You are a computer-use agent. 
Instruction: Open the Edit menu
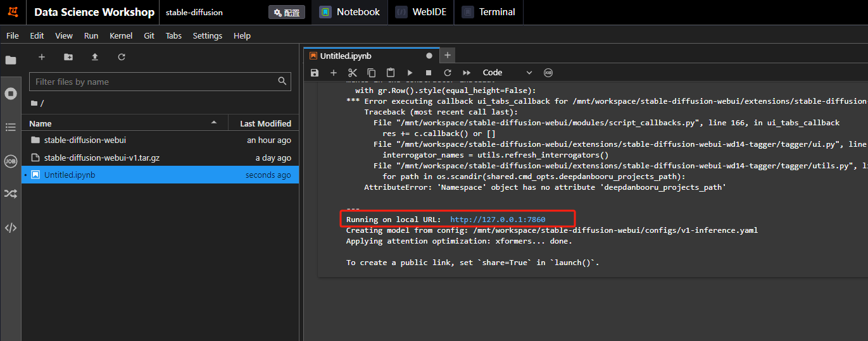pyautogui.click(x=37, y=36)
